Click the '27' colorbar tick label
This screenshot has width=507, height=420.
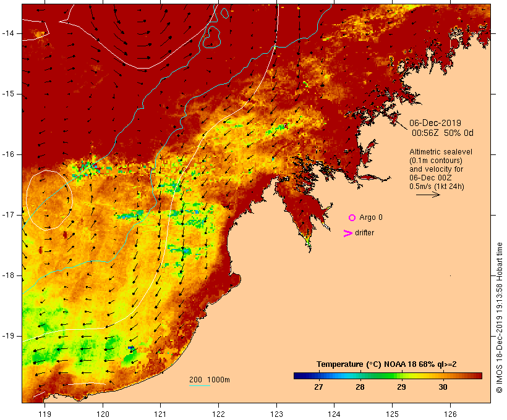tap(318, 387)
